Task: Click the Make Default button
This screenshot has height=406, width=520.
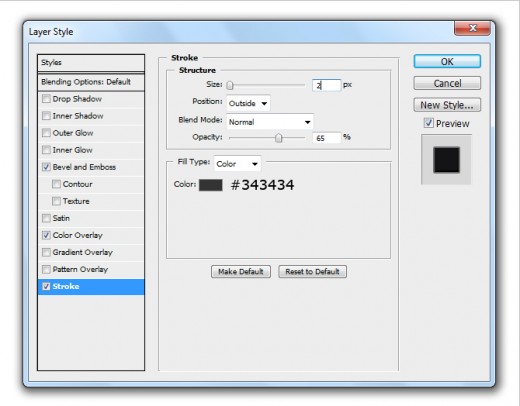Action: [x=241, y=272]
